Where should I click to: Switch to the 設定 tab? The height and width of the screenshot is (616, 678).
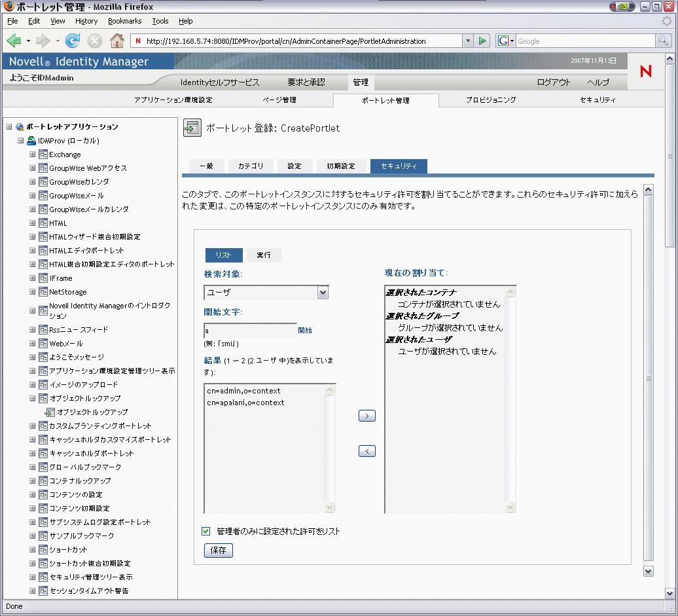click(x=294, y=166)
